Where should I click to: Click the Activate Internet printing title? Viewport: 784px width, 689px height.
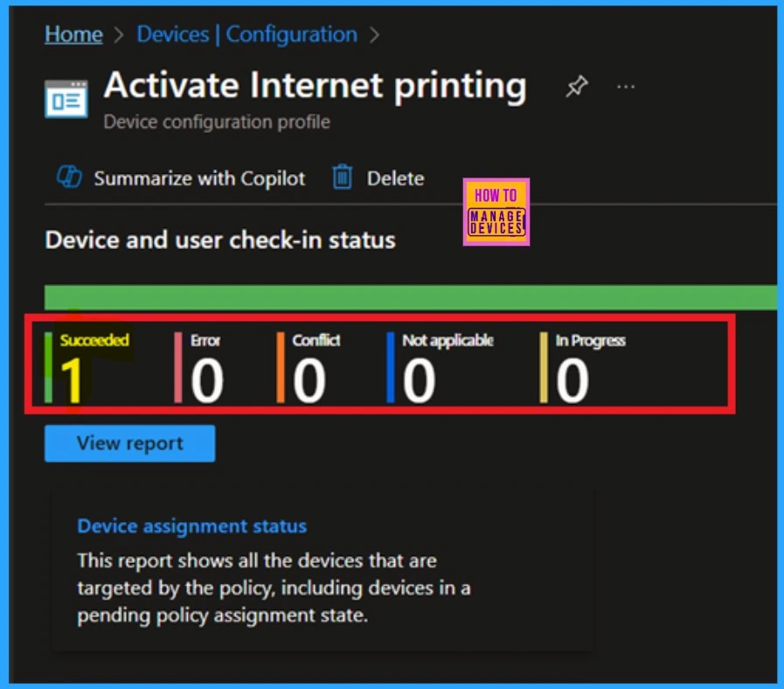[315, 87]
